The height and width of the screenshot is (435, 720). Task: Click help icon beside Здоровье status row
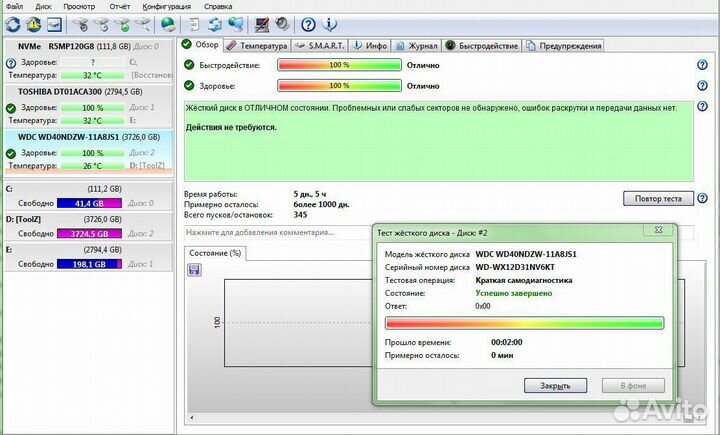click(x=702, y=85)
